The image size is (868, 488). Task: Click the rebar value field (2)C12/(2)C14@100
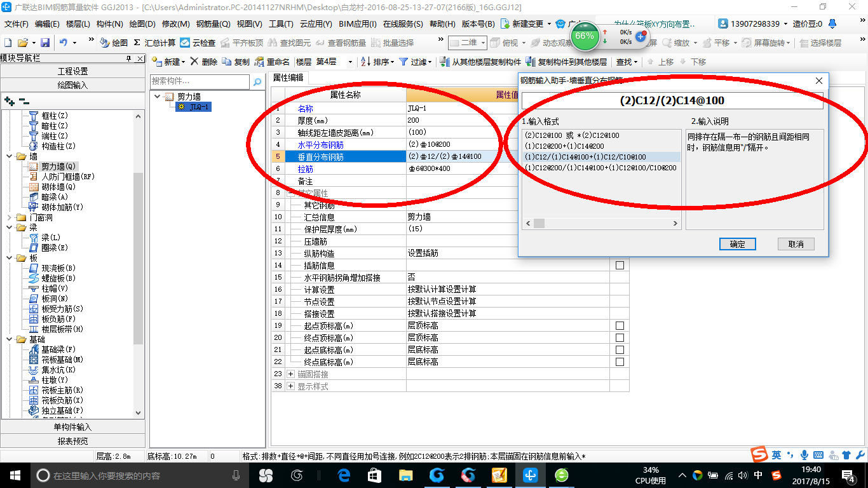672,100
